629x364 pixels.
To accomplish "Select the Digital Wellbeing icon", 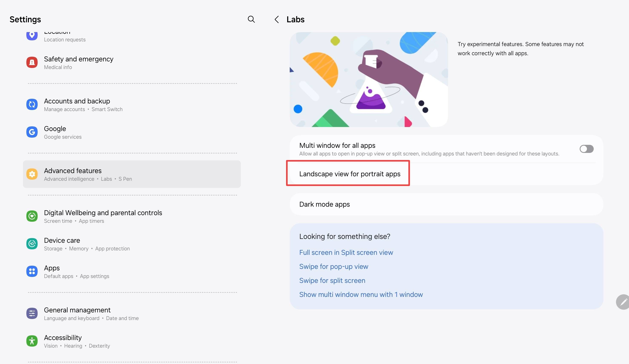I will (32, 216).
